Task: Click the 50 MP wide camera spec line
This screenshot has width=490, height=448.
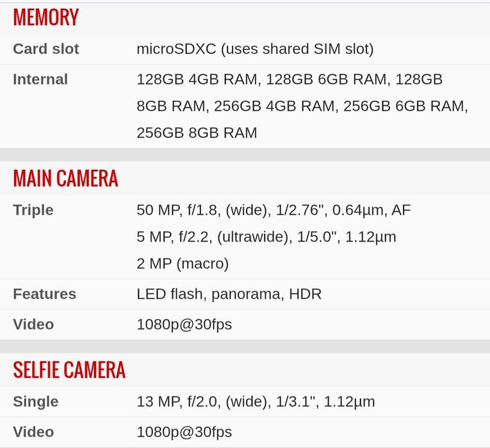Action: 274,210
